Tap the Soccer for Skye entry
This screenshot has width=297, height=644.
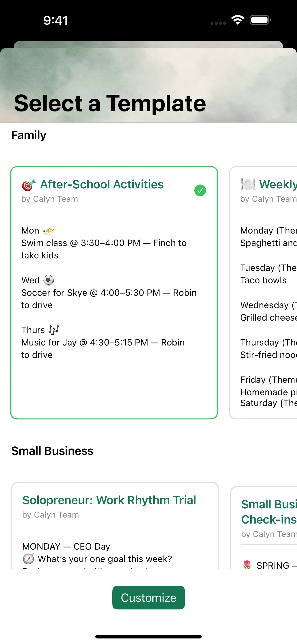[x=109, y=299]
